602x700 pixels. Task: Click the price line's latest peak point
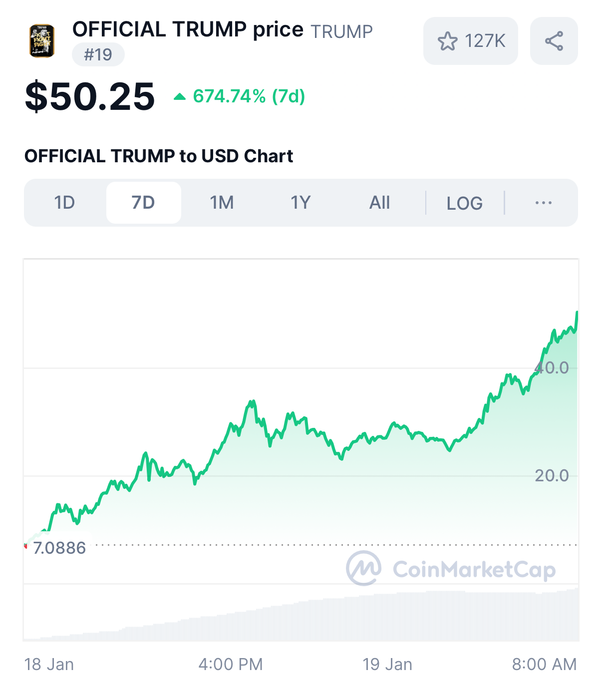pyautogui.click(x=577, y=313)
